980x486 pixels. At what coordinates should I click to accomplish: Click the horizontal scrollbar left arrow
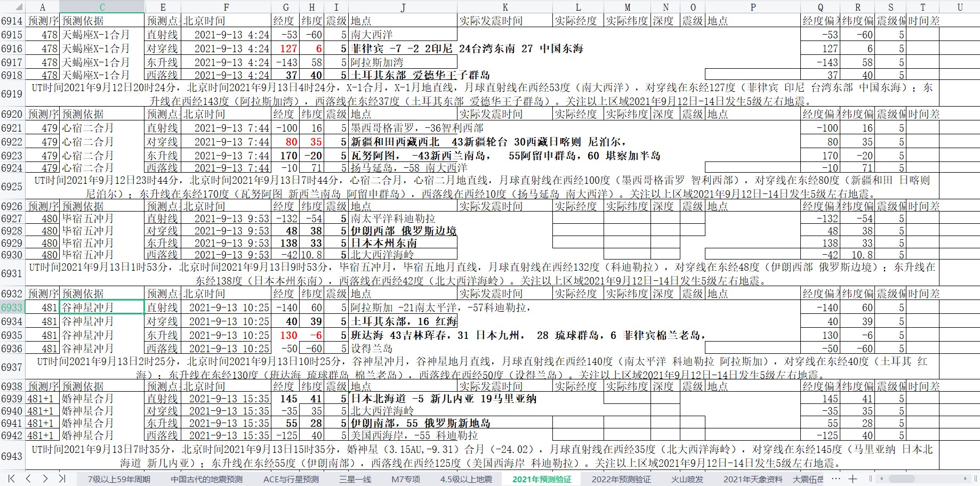click(881, 479)
